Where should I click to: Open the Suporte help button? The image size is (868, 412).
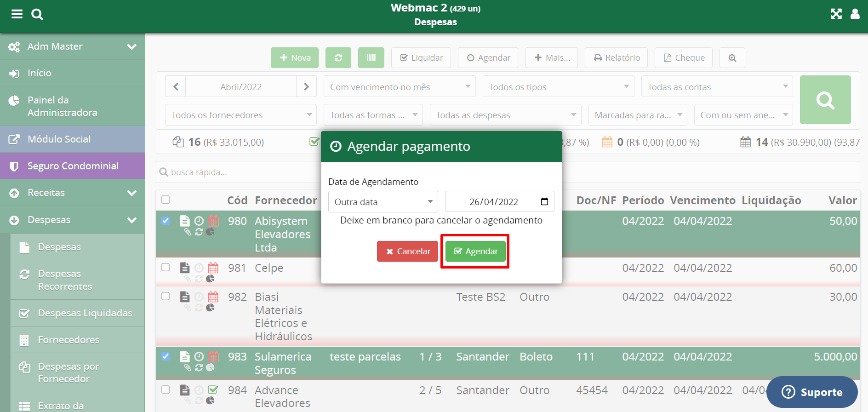[x=812, y=392]
